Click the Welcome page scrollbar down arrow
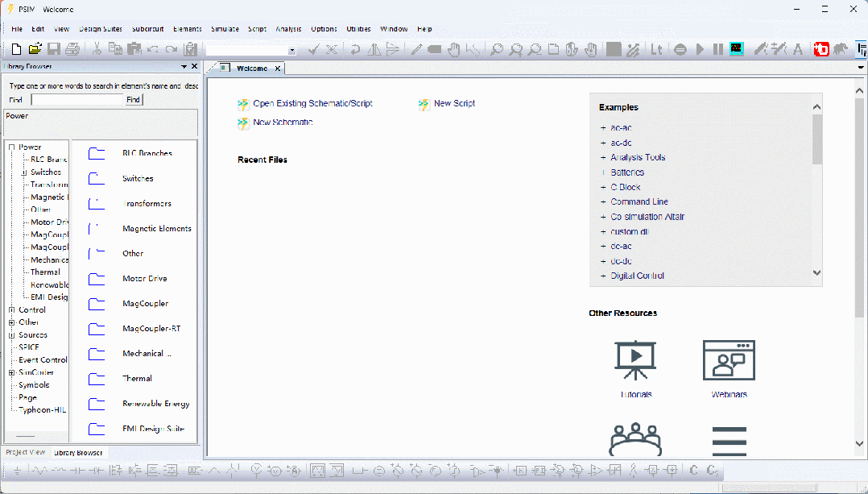Viewport: 868px width, 494px height. click(859, 443)
